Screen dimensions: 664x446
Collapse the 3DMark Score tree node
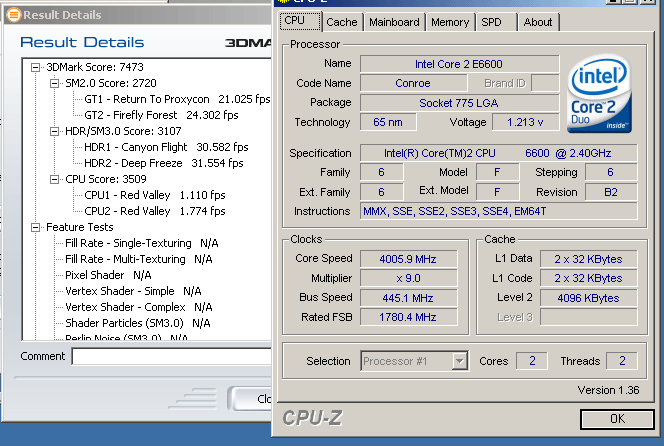36,67
